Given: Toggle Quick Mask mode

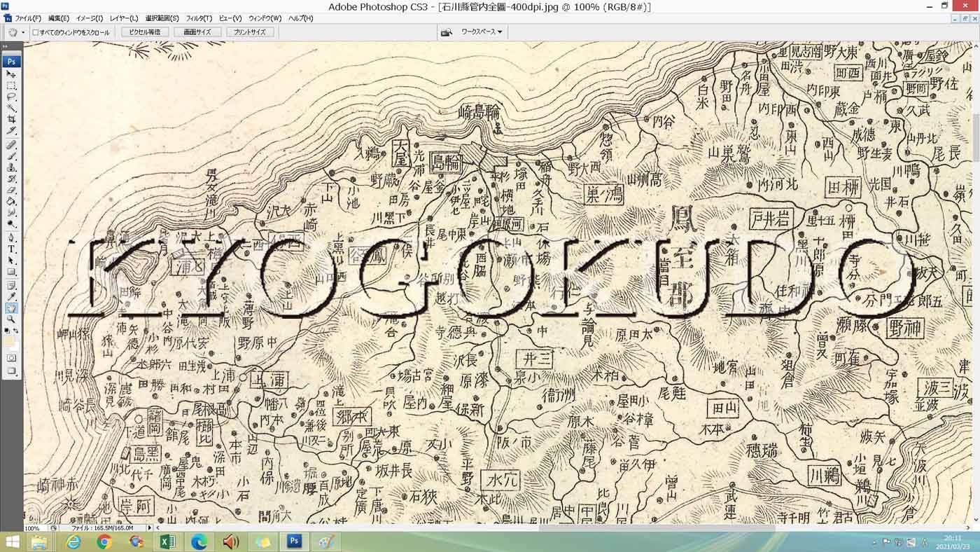Looking at the screenshot, I should click(11, 358).
